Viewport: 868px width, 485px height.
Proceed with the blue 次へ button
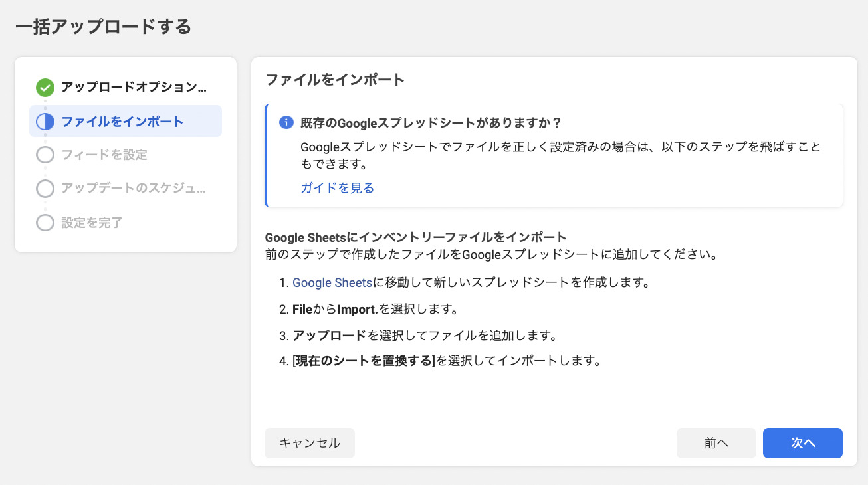click(802, 443)
